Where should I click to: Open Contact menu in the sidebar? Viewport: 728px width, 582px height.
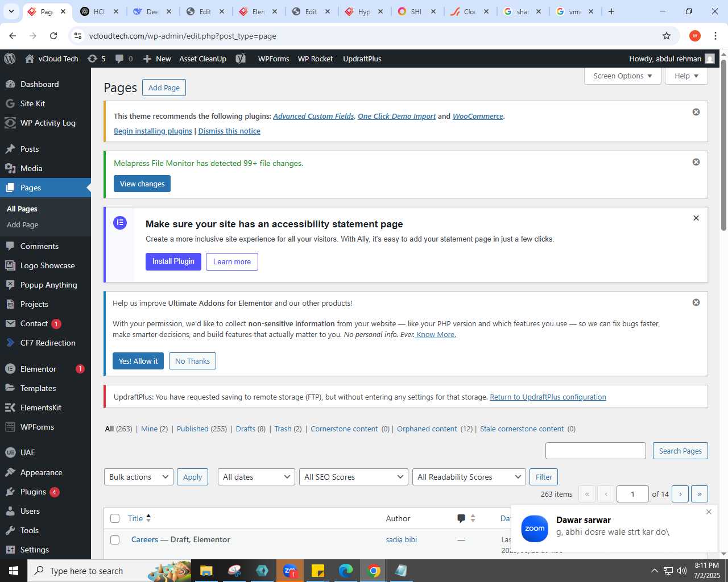45,323
